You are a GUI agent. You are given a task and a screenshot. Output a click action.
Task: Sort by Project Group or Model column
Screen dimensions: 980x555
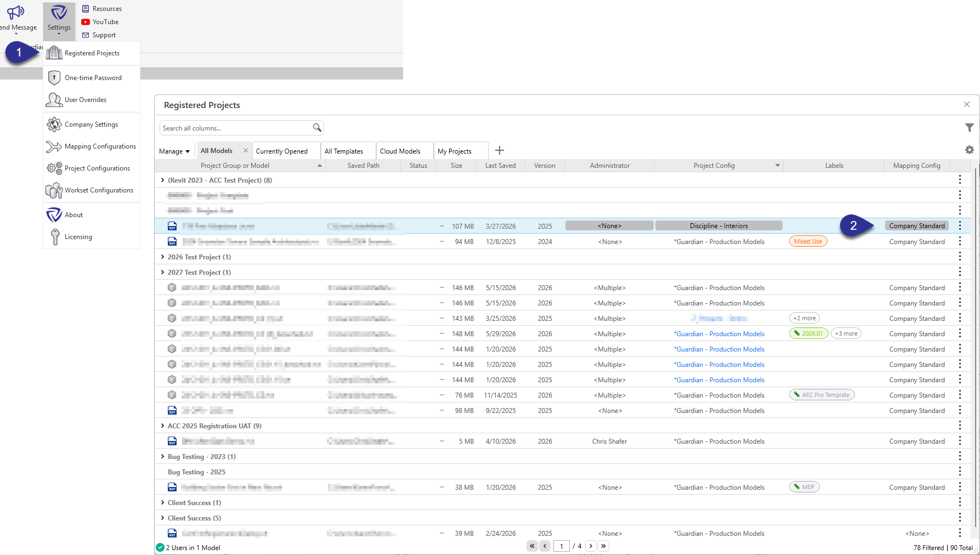(x=235, y=166)
